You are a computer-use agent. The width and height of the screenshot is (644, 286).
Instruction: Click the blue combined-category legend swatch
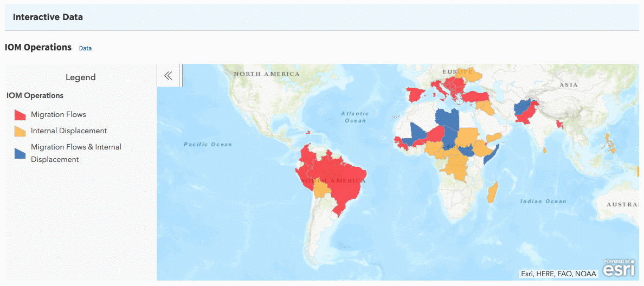[20, 153]
